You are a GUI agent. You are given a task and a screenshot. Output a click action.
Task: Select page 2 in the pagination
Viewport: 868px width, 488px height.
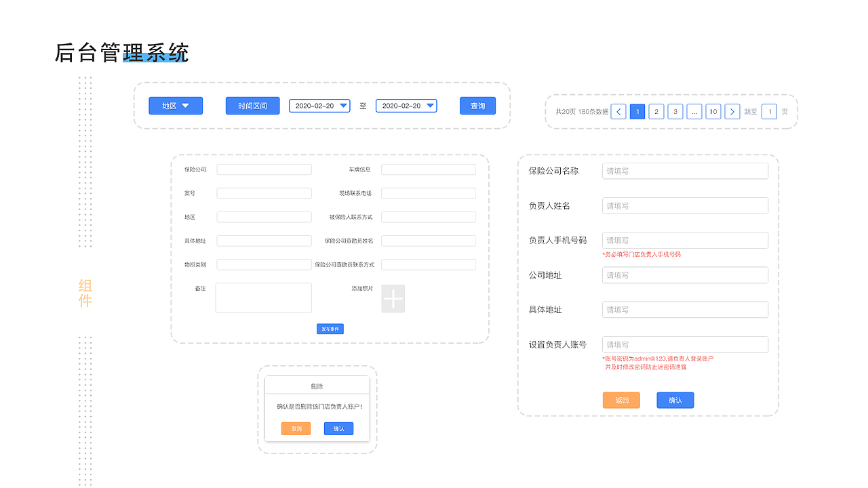pos(656,110)
